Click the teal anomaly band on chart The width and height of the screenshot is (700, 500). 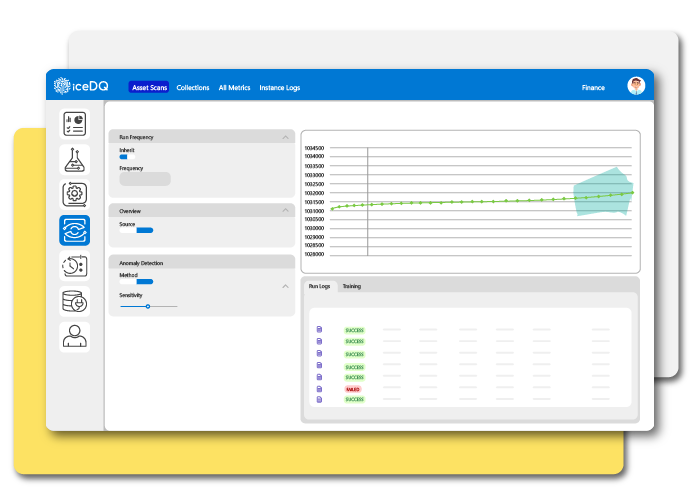[603, 192]
